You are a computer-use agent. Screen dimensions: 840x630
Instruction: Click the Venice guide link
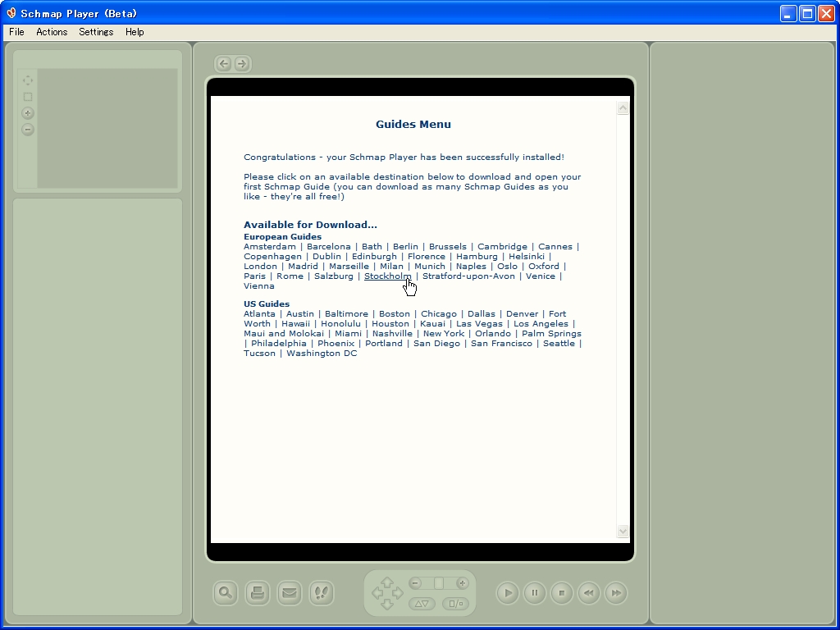(x=540, y=276)
